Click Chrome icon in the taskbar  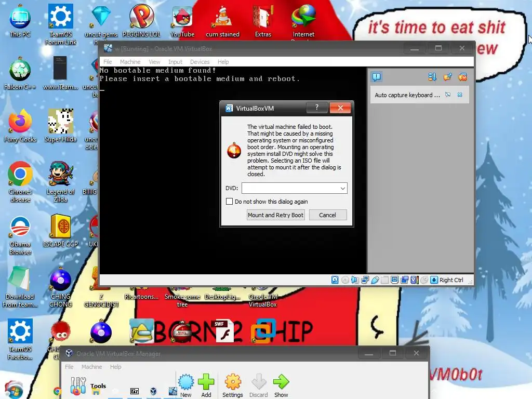point(57,391)
